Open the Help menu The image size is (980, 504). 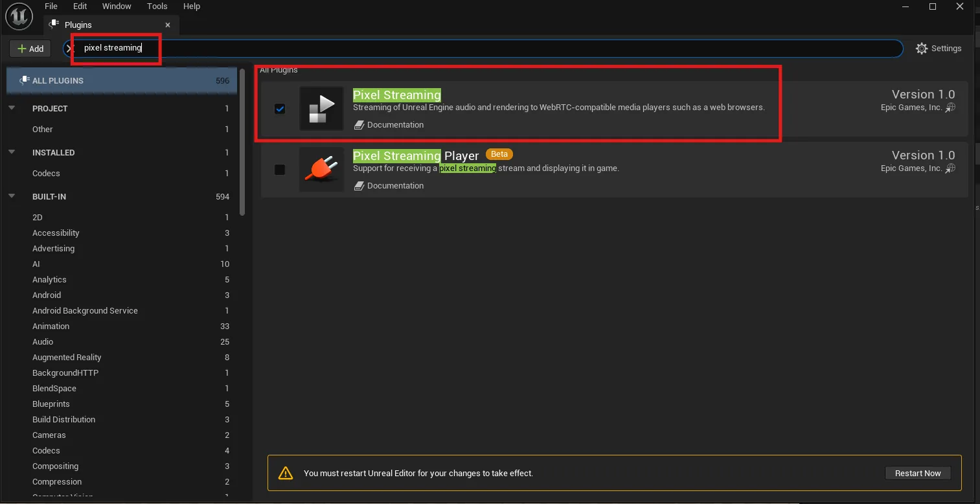(192, 6)
